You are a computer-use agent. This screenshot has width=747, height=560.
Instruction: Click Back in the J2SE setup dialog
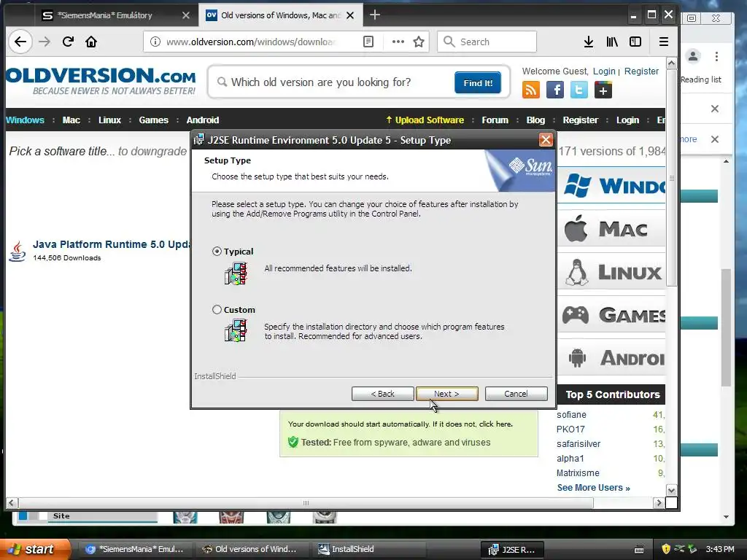pos(382,394)
